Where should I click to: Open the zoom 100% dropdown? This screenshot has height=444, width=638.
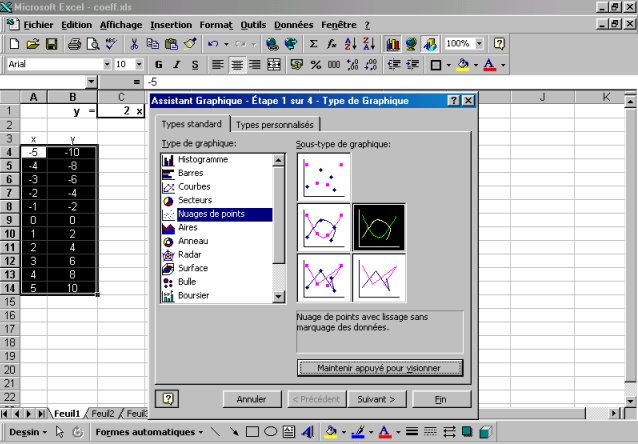tap(479, 44)
